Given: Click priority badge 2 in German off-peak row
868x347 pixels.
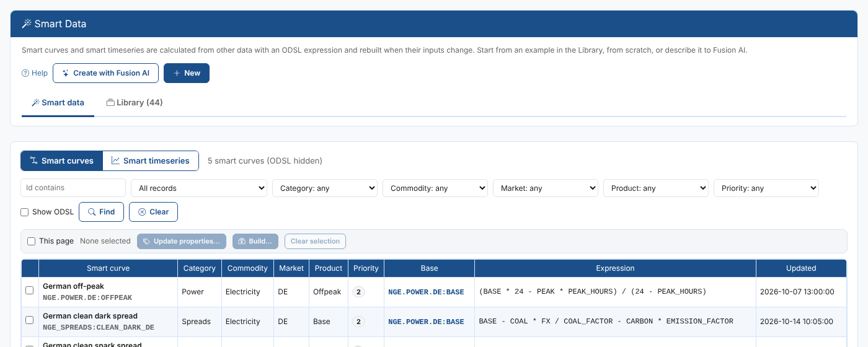Looking at the screenshot, I should (x=358, y=292).
